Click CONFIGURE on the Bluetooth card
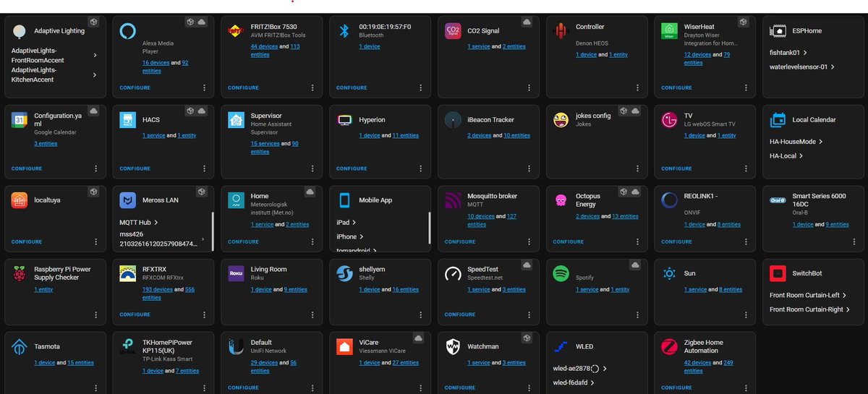Viewport: 868px width, 394px height. pos(352,88)
